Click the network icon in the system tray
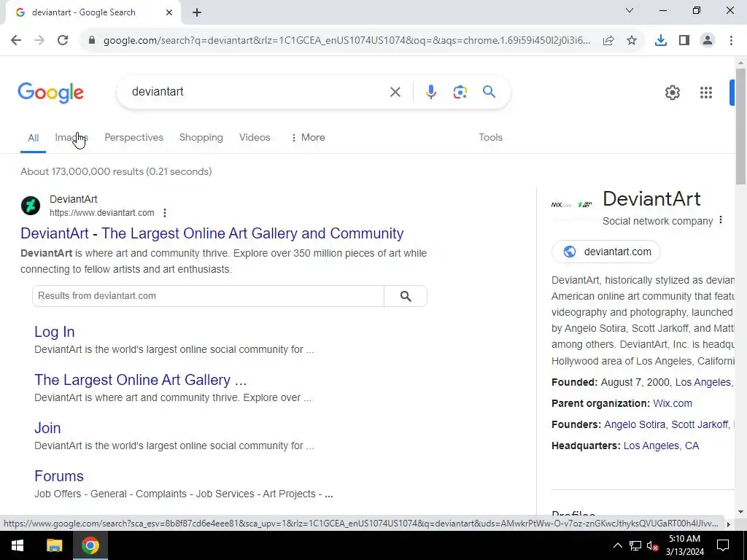Viewport: 747px width, 560px height. tap(635, 545)
